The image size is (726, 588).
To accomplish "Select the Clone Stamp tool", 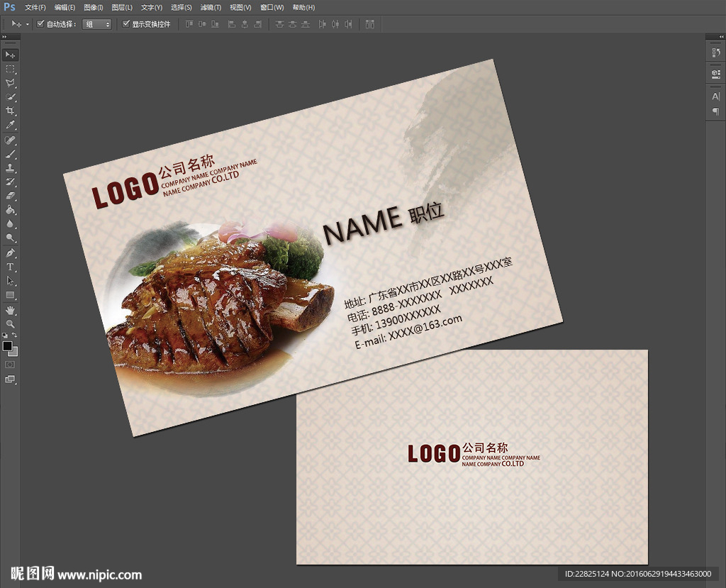I will click(10, 167).
